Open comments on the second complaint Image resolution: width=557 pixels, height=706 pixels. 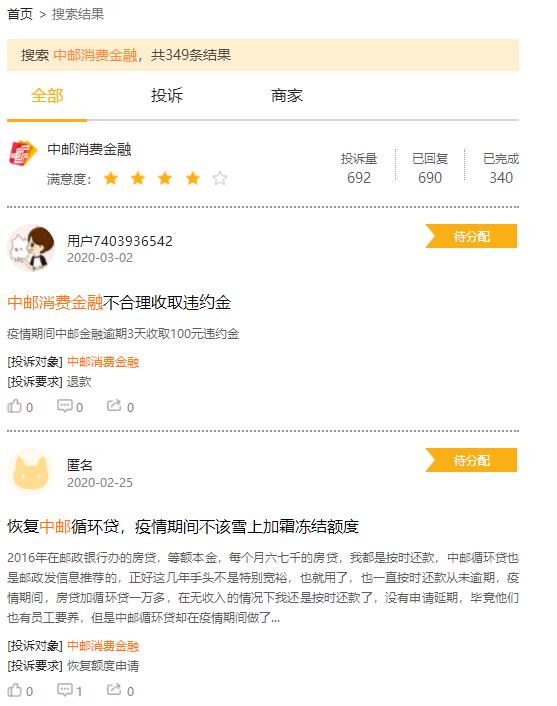click(x=64, y=690)
